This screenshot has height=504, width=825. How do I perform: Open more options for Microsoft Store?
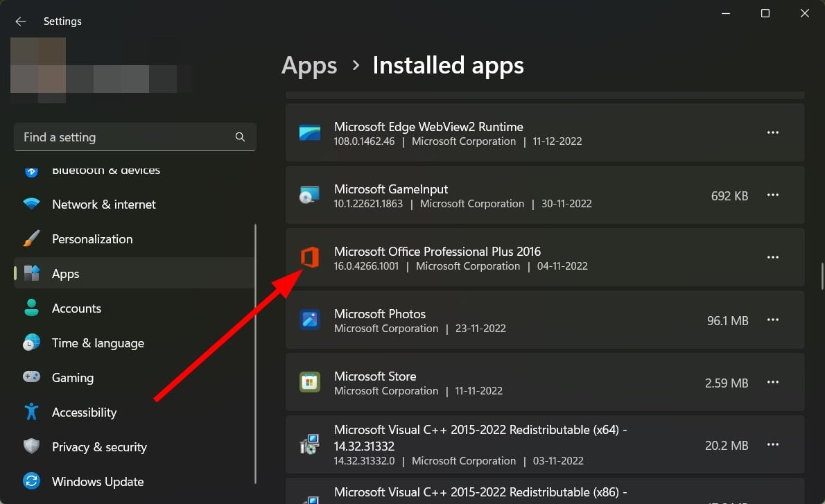tap(773, 383)
